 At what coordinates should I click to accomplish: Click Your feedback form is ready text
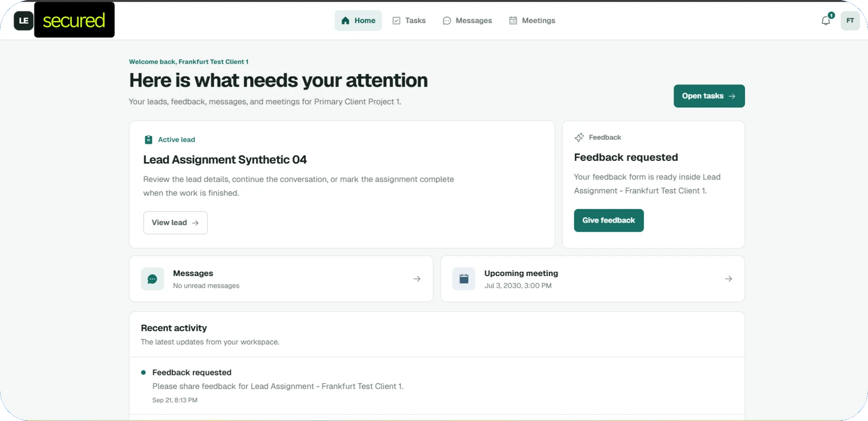(647, 184)
